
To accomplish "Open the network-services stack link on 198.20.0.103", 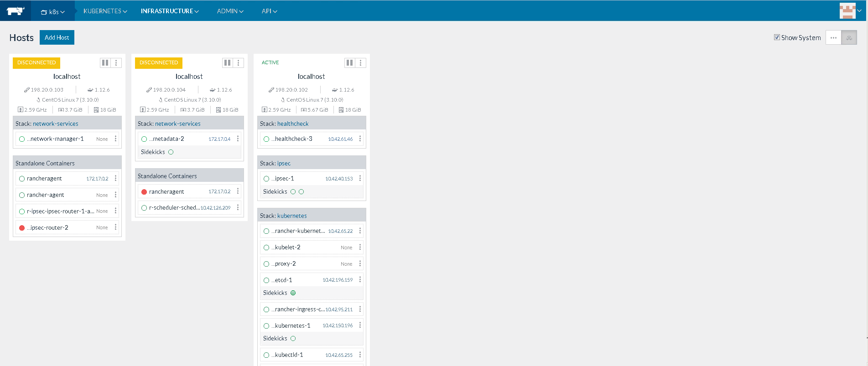I will coord(56,124).
